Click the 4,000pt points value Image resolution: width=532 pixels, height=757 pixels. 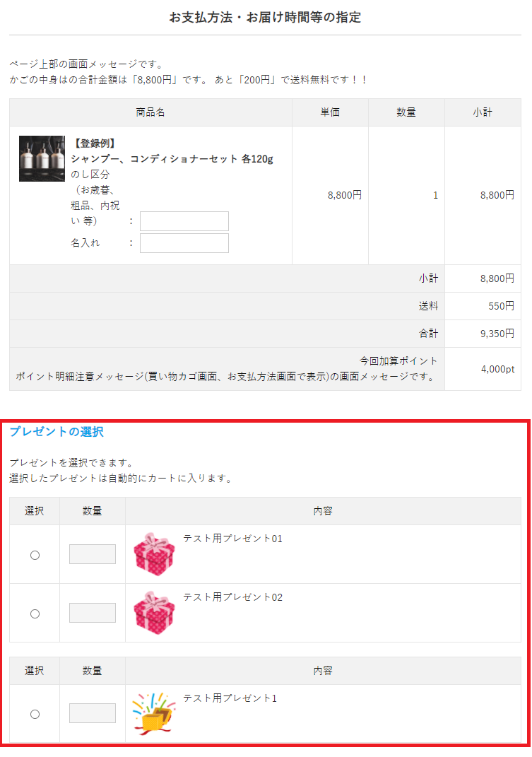click(x=497, y=369)
